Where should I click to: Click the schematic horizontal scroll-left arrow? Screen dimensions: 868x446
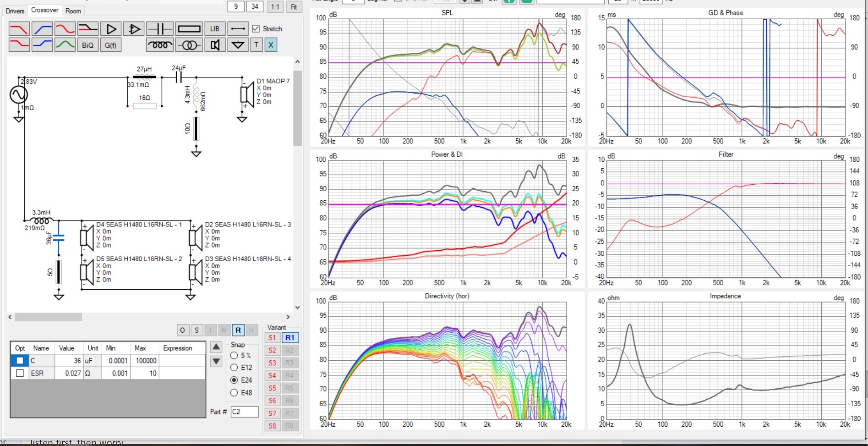pos(10,317)
